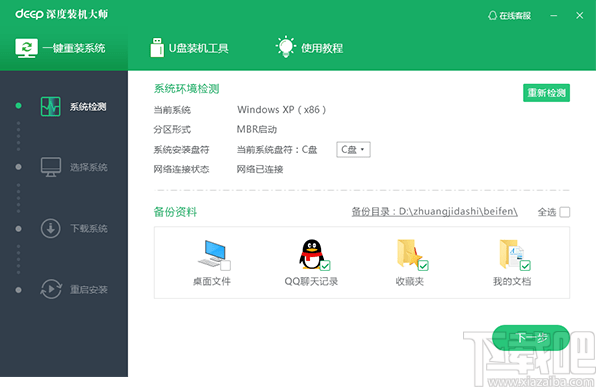The height and width of the screenshot is (387, 598).
Task: Check the 桌面文件 backup checkbox
Action: coord(225,265)
